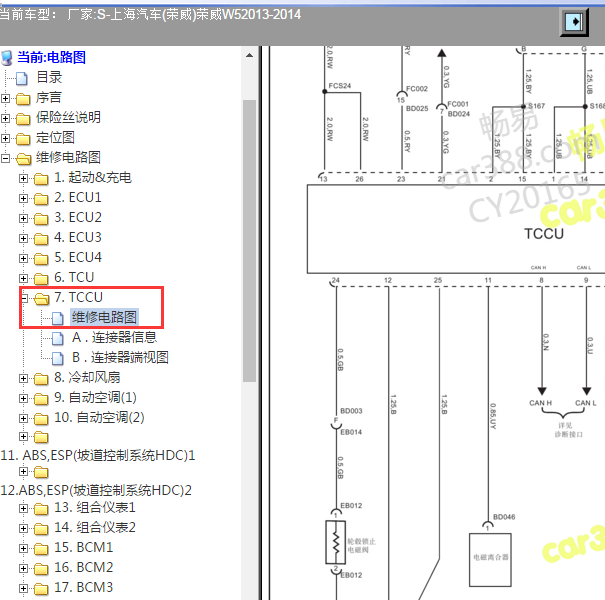The width and height of the screenshot is (605, 600).
Task: Click the folder icon for 4. ECU3
Action: pyautogui.click(x=41, y=239)
